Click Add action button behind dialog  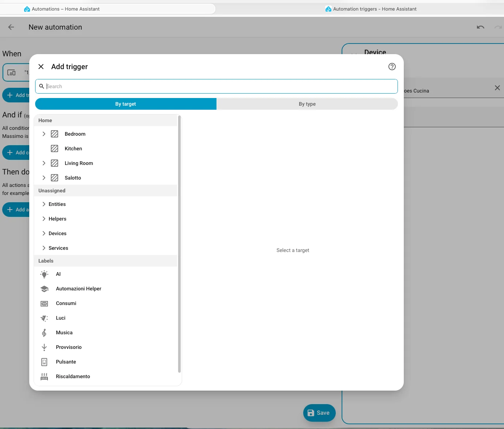(x=16, y=210)
